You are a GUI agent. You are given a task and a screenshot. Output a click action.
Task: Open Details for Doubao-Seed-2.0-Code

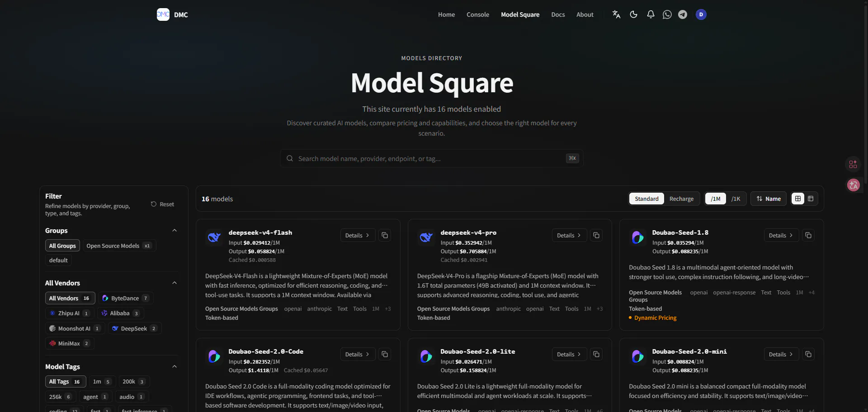tap(358, 354)
